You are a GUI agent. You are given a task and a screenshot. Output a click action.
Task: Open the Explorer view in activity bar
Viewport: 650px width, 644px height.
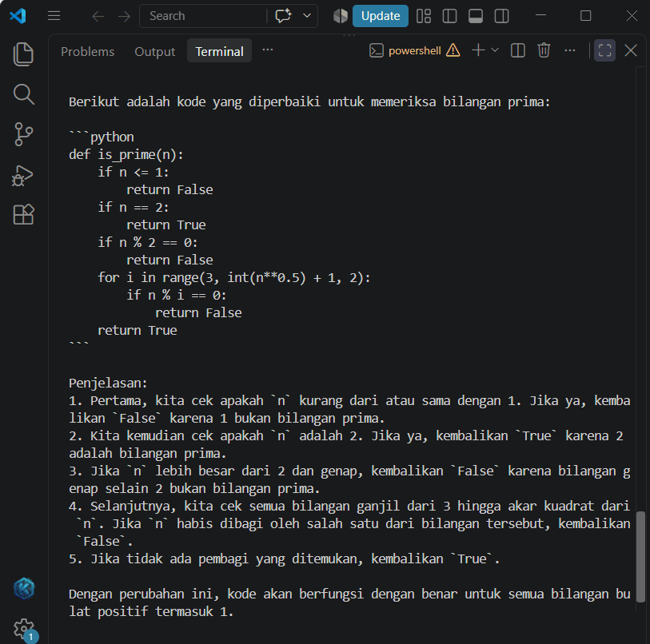click(23, 54)
